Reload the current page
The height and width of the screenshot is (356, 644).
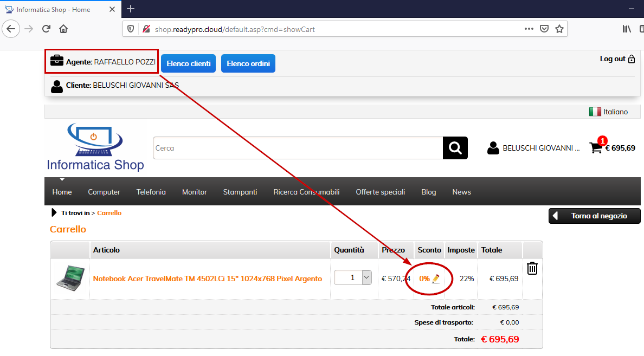(x=46, y=29)
